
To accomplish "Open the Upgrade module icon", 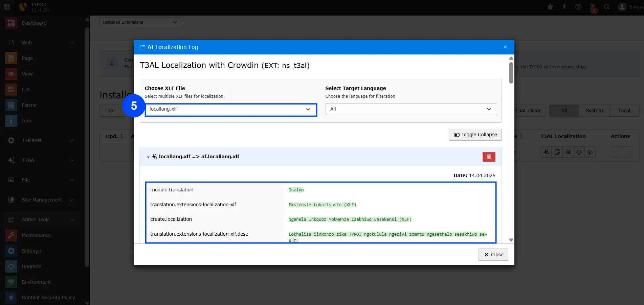I will [x=11, y=266].
